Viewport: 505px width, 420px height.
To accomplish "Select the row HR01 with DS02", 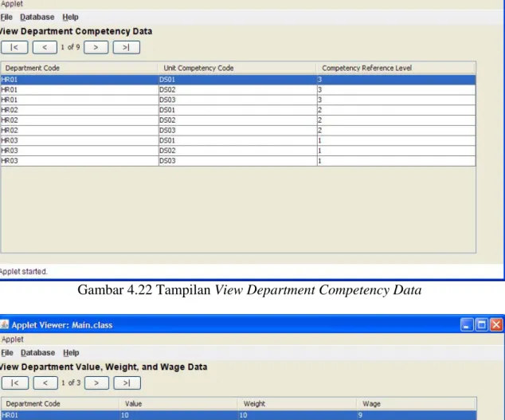I will pos(238,89).
